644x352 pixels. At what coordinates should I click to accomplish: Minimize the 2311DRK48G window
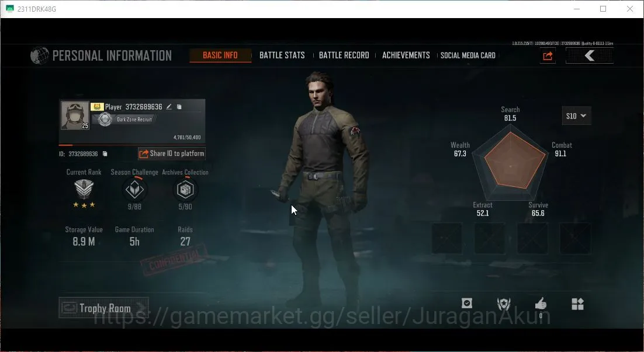577,9
